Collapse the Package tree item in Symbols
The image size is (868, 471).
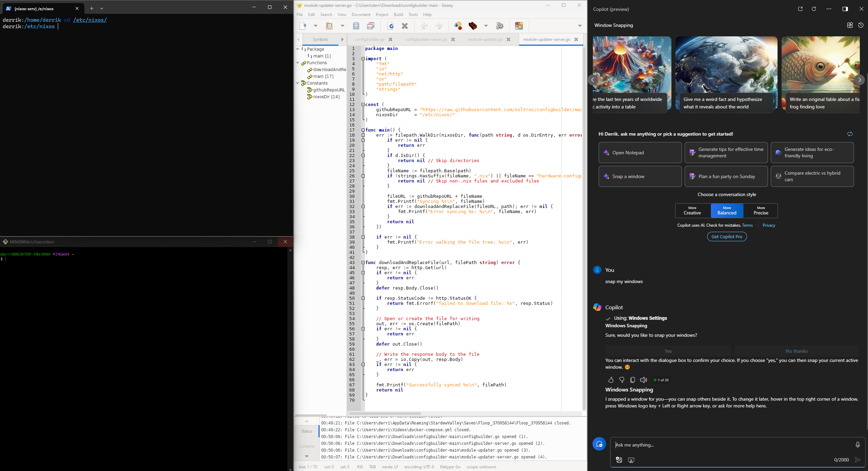[299, 49]
